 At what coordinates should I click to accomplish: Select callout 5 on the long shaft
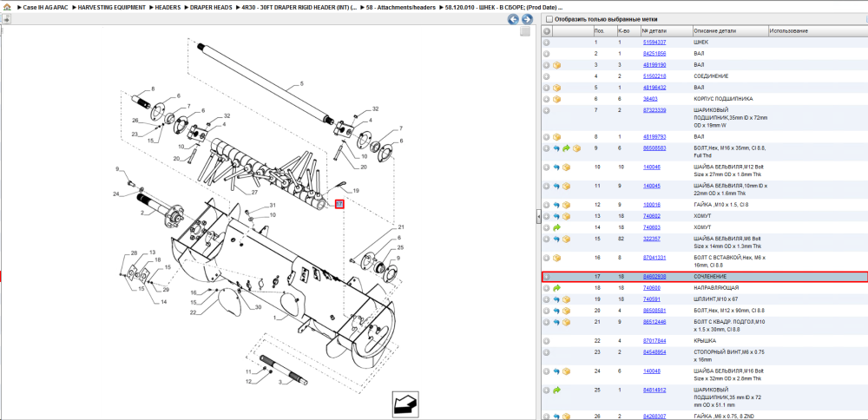tap(302, 83)
